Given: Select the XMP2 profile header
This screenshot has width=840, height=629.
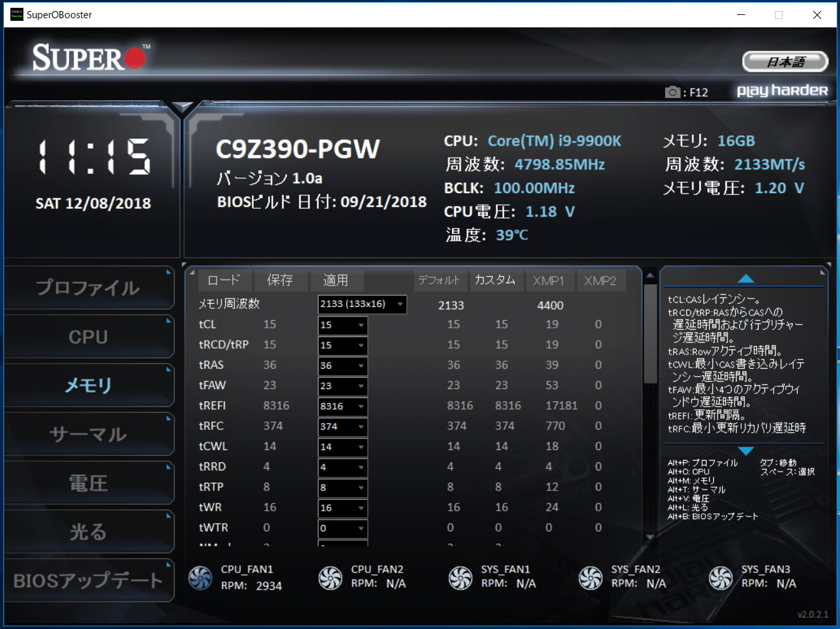Looking at the screenshot, I should (x=600, y=280).
